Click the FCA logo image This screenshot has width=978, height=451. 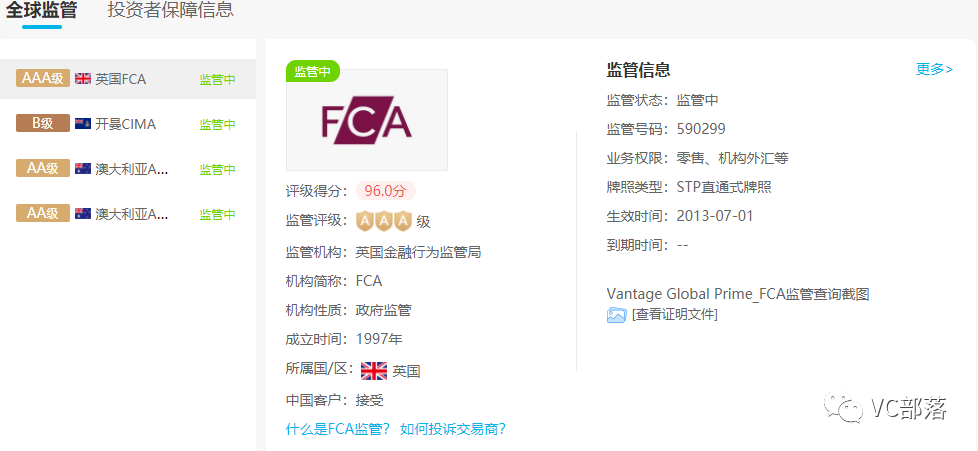click(367, 120)
